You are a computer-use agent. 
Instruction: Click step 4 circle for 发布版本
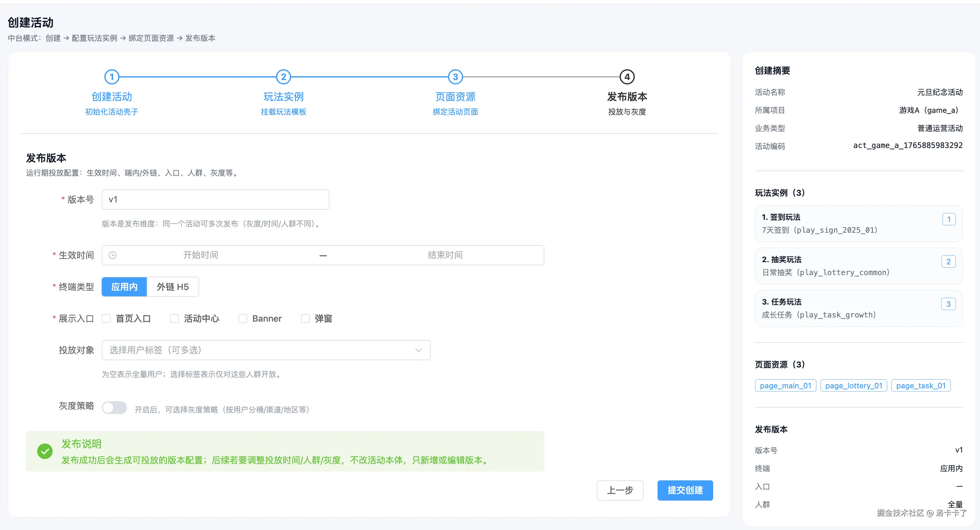[627, 77]
